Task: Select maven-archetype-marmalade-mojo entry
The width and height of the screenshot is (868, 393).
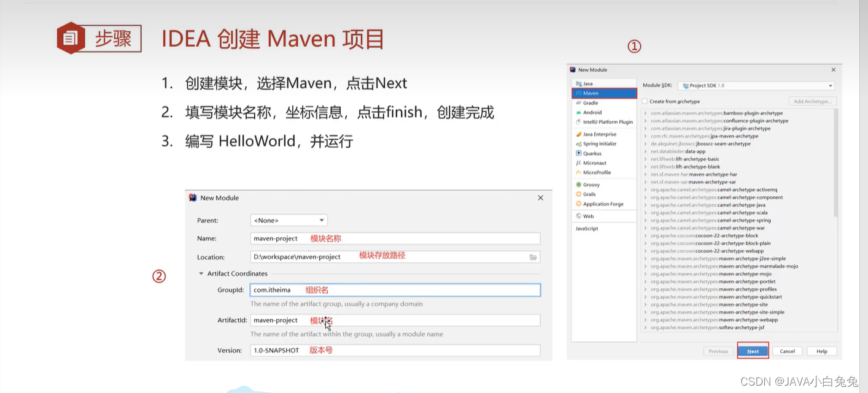Action: (x=724, y=267)
